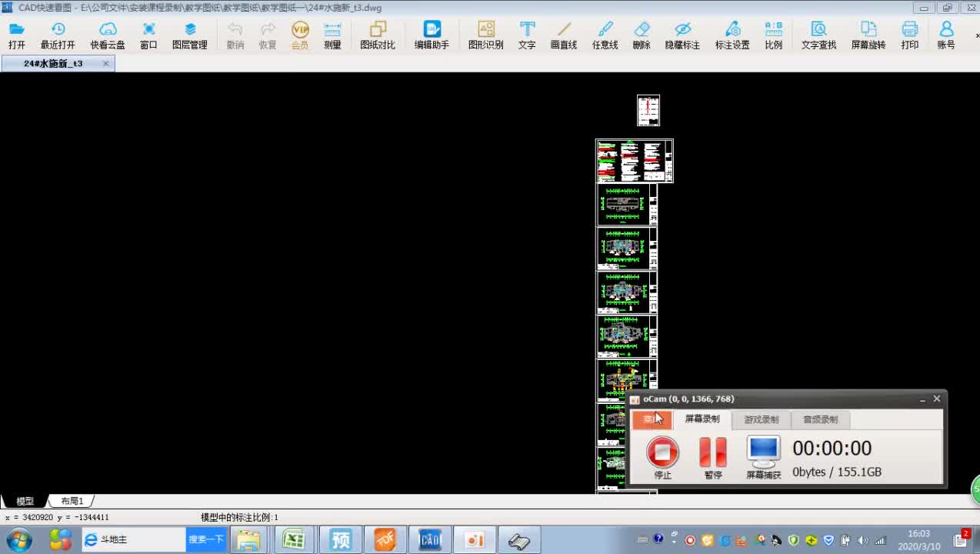Viewport: 980px width, 554px height.
Task: Select the 音频录制 tab in oCam
Action: click(x=820, y=419)
